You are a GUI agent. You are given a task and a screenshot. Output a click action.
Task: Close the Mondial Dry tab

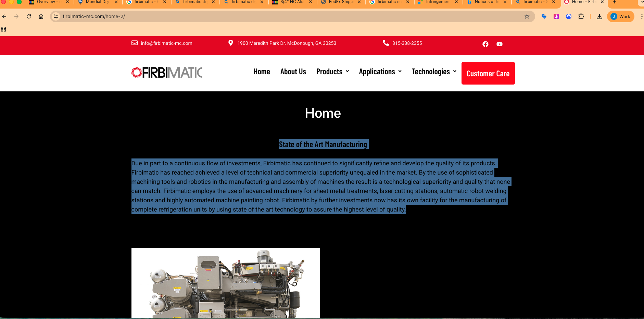[x=116, y=2]
